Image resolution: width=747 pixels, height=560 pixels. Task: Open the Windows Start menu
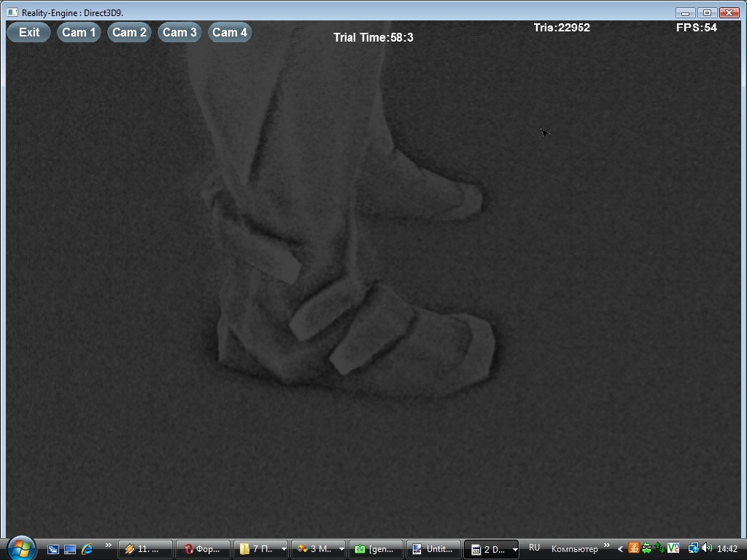pos(20,548)
